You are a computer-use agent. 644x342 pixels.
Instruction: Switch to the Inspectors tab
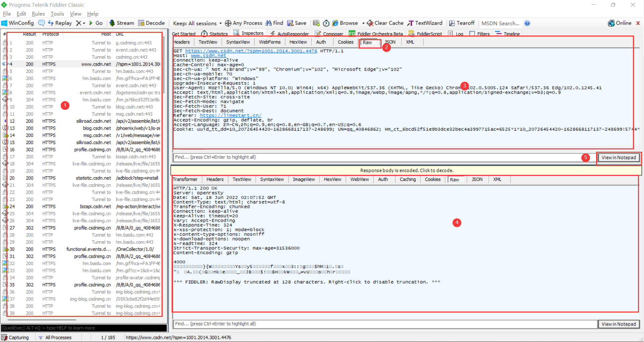248,33
